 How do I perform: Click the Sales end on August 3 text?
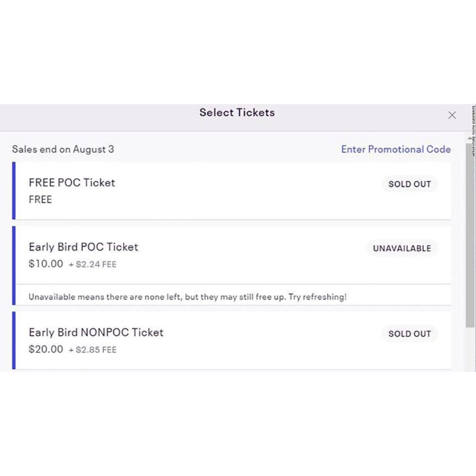point(63,149)
